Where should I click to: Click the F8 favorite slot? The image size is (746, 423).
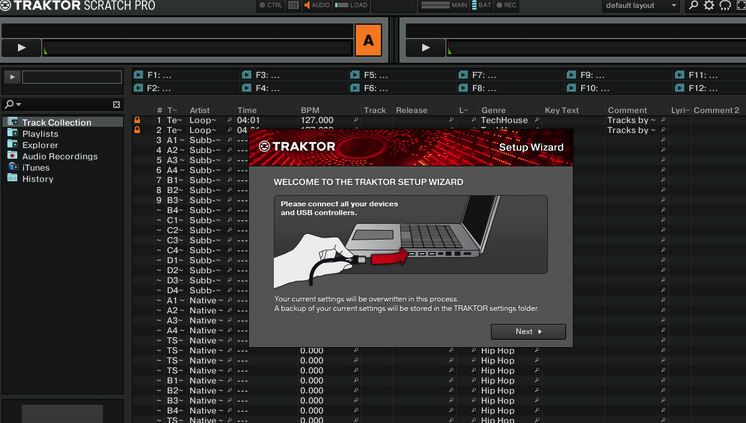[x=478, y=89]
